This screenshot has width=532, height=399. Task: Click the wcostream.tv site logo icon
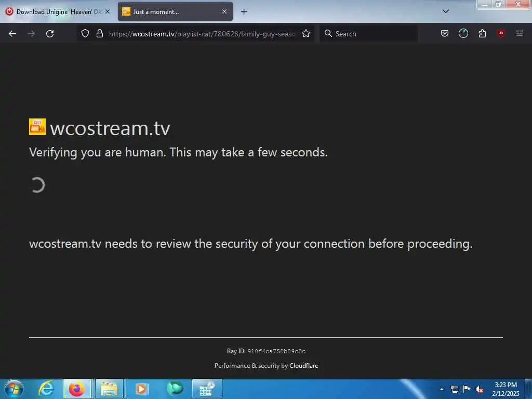click(37, 127)
